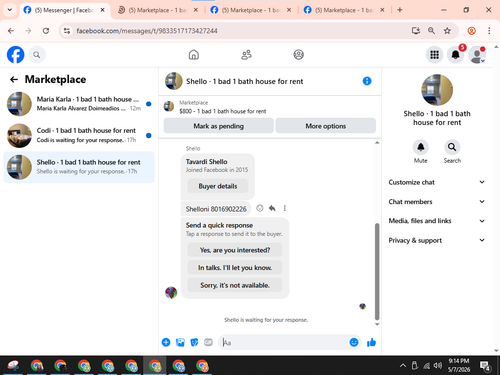Choose a GIF icon in composer
The height and width of the screenshot is (375, 500).
208,342
